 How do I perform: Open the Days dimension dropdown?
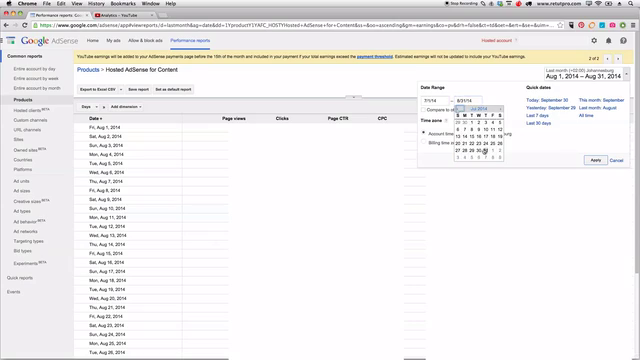[89, 107]
